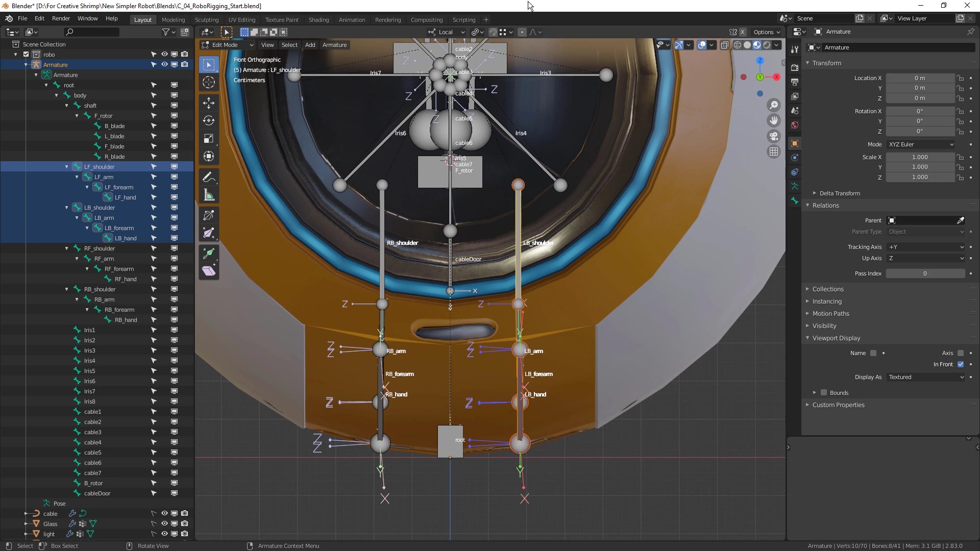This screenshot has height=551, width=980.
Task: Open the Display As Textured dropdown
Action: point(926,377)
